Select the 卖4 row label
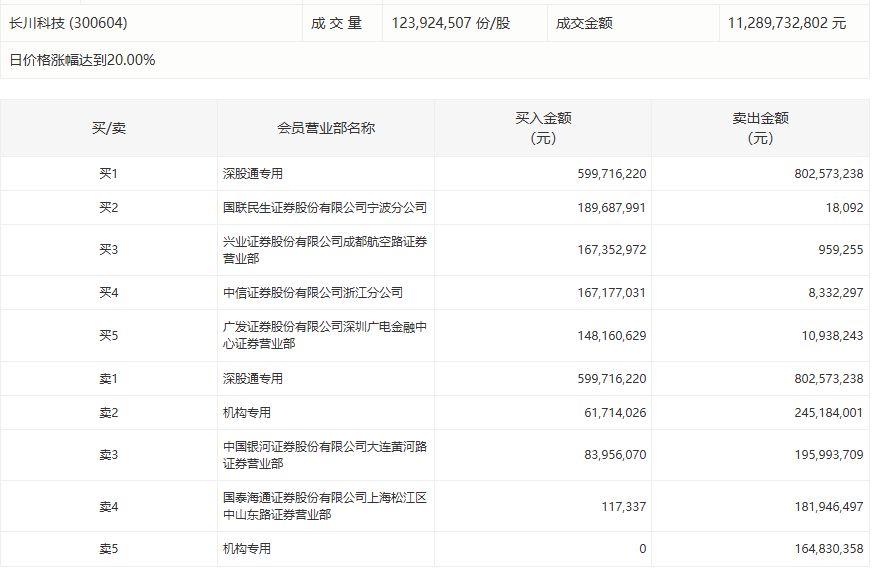This screenshot has height=573, width=872. [x=109, y=507]
